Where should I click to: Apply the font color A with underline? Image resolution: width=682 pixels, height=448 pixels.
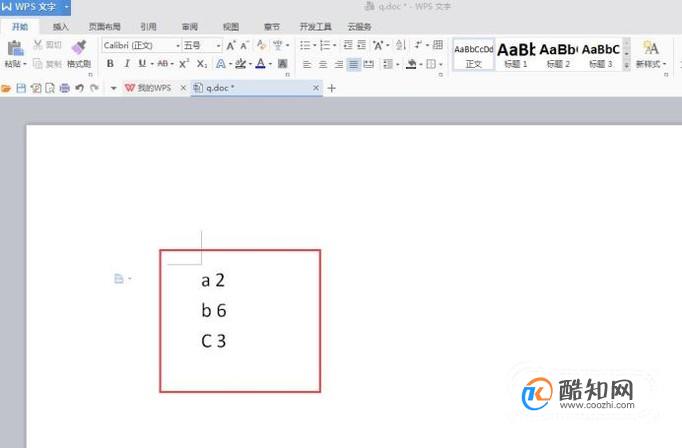tap(260, 64)
